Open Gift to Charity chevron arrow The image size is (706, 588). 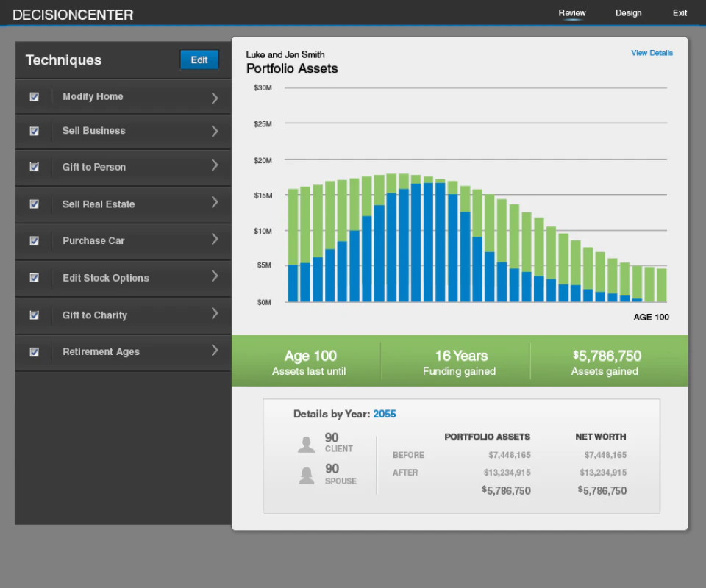coord(215,314)
